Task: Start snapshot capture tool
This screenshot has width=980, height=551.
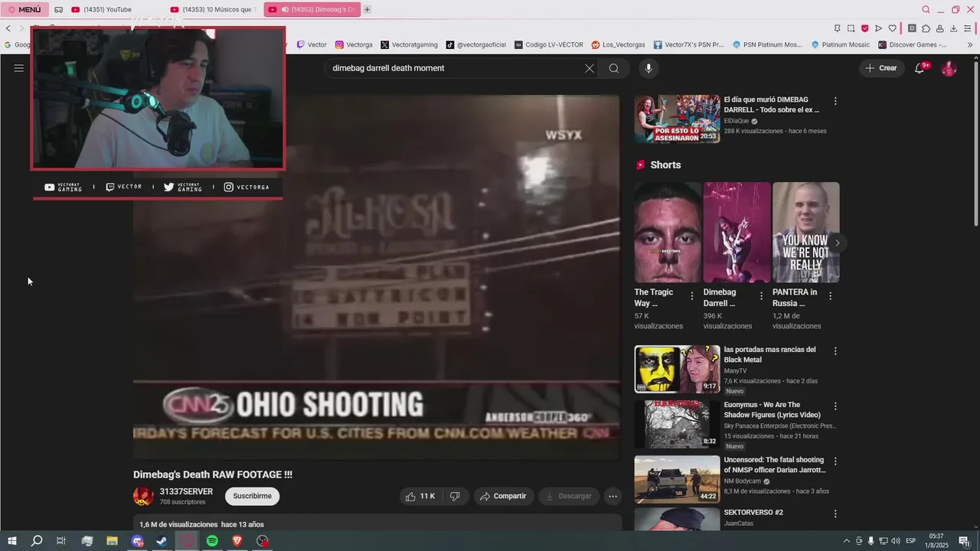Action: [851, 28]
